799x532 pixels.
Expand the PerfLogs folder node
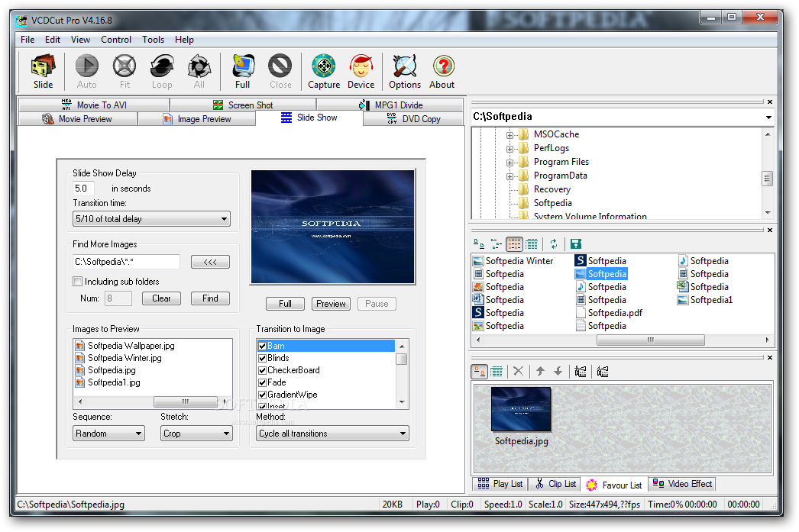[509, 149]
